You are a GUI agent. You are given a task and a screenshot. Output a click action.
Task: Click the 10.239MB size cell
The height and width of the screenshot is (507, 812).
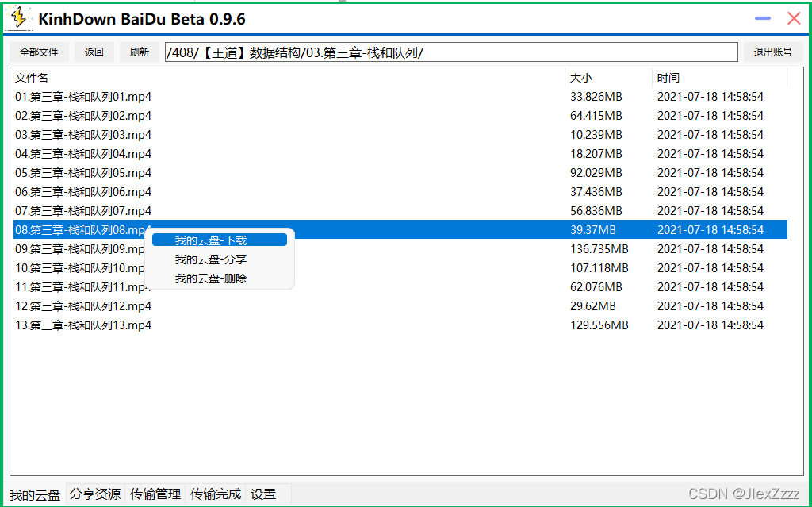click(596, 135)
